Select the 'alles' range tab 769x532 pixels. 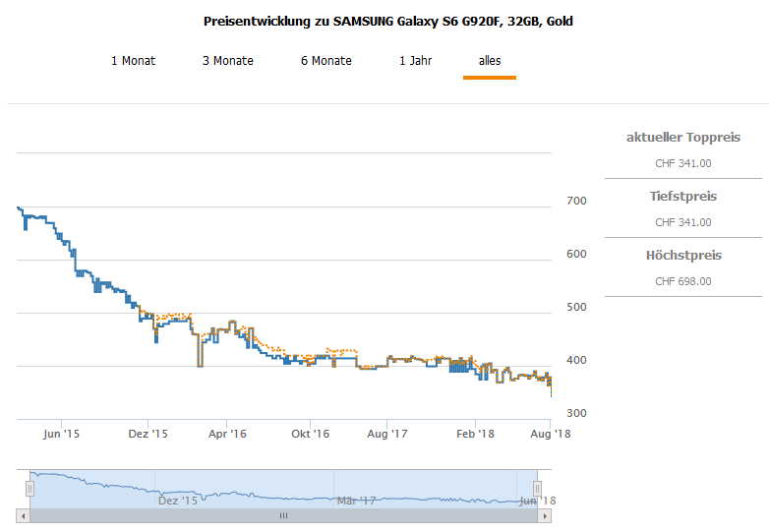(490, 61)
